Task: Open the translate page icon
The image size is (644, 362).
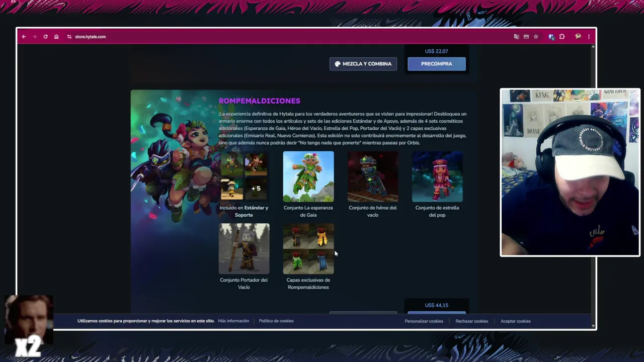Action: pos(516,37)
